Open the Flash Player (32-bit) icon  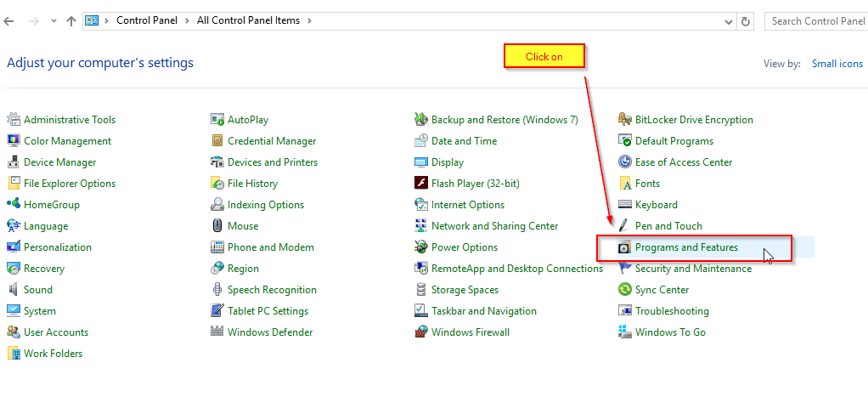[421, 184]
